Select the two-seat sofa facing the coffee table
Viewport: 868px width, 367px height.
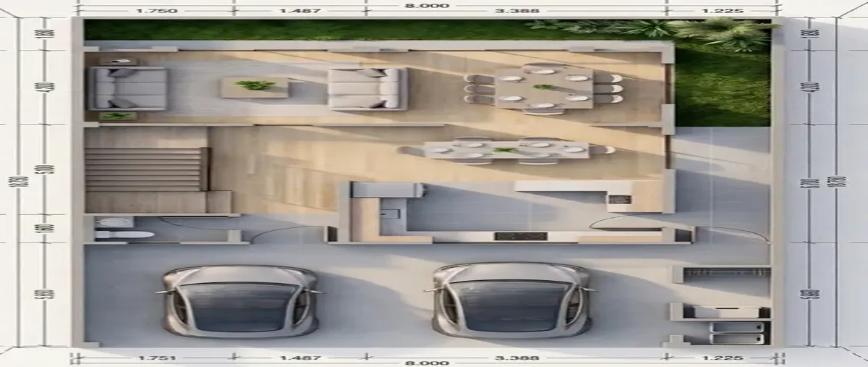click(367, 88)
